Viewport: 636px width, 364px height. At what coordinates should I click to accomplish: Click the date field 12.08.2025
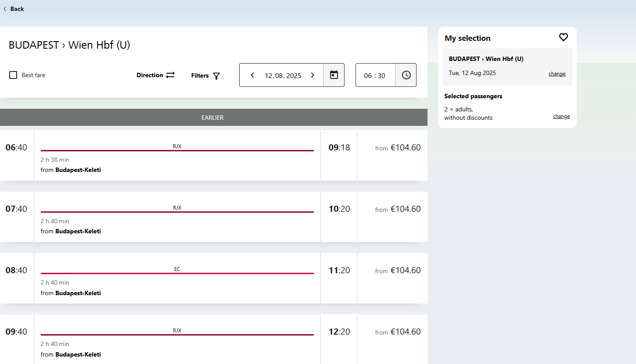(283, 75)
